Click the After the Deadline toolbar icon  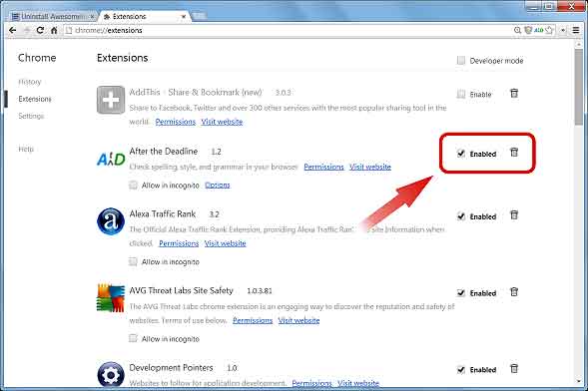(539, 30)
